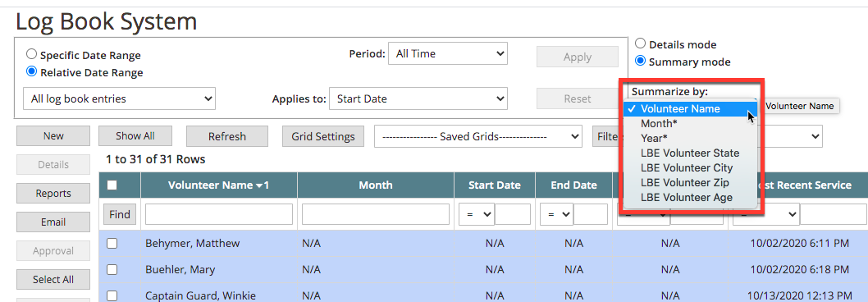The image size is (868, 302).
Task: Open End Date operator dropdown
Action: pos(555,214)
